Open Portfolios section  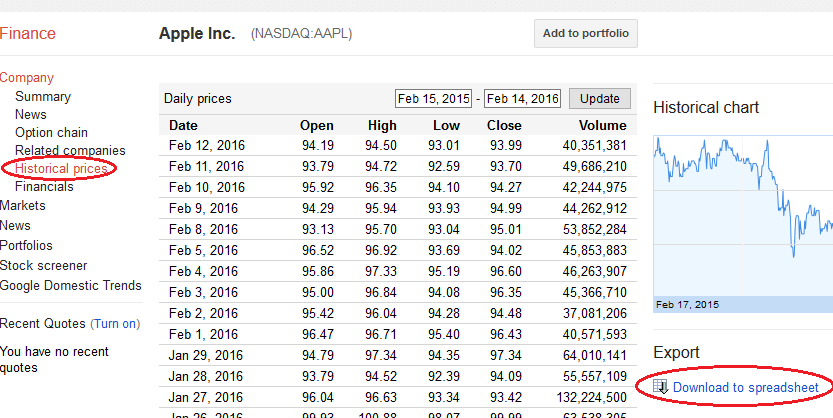[x=26, y=245]
